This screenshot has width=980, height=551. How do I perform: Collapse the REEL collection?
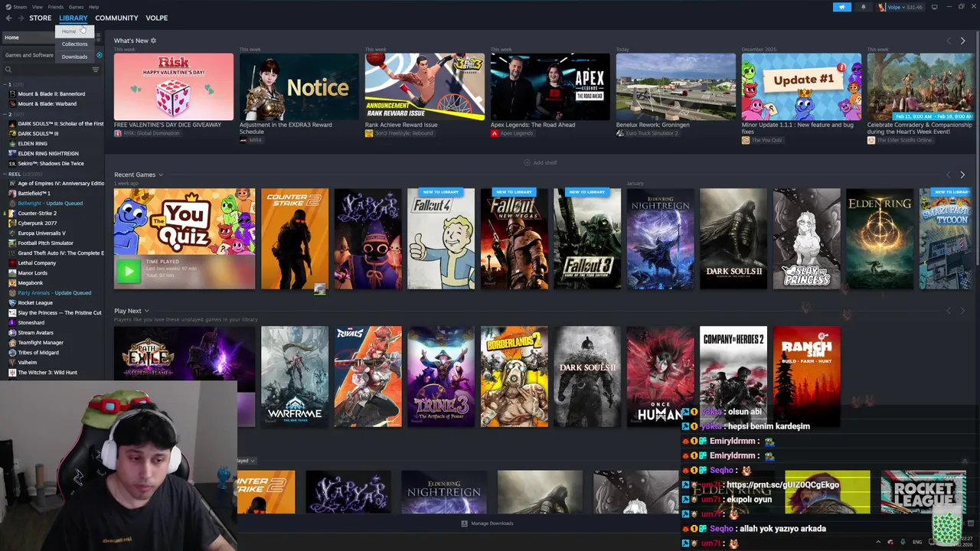pyautogui.click(x=5, y=174)
